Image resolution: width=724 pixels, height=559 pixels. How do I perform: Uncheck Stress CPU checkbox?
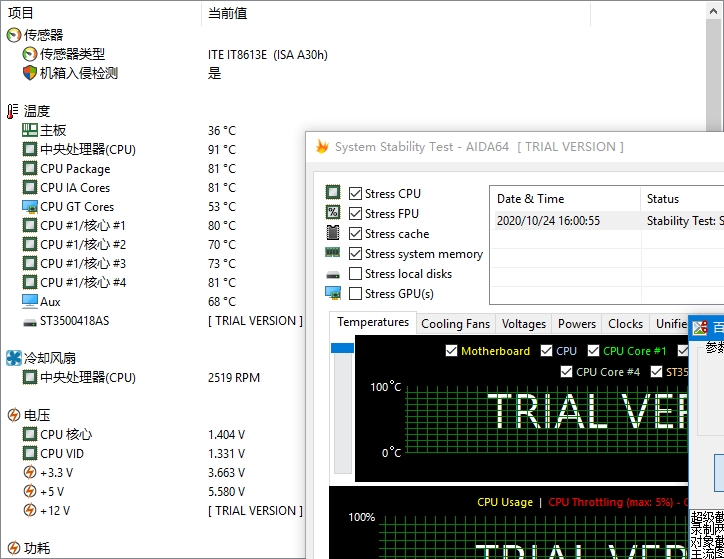click(355, 193)
